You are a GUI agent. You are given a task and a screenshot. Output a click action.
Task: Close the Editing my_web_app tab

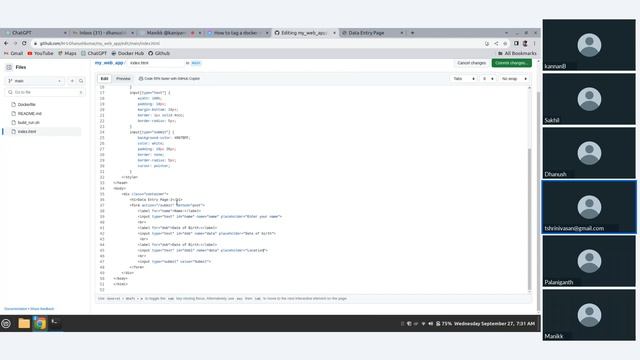[x=334, y=33]
